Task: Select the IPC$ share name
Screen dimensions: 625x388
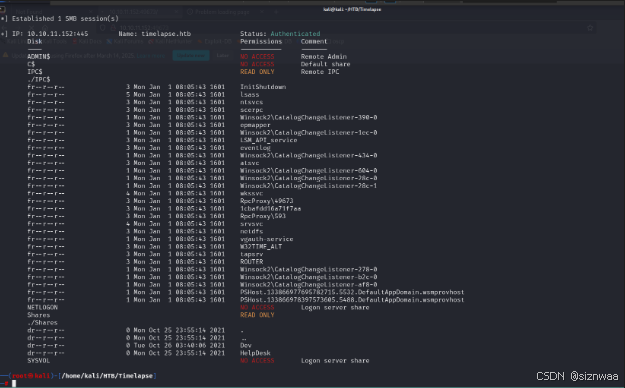Action: click(35, 72)
